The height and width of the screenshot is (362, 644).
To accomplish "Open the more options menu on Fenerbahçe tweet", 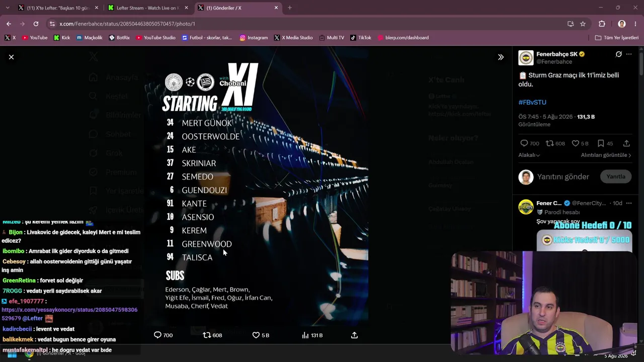I will coord(629,54).
